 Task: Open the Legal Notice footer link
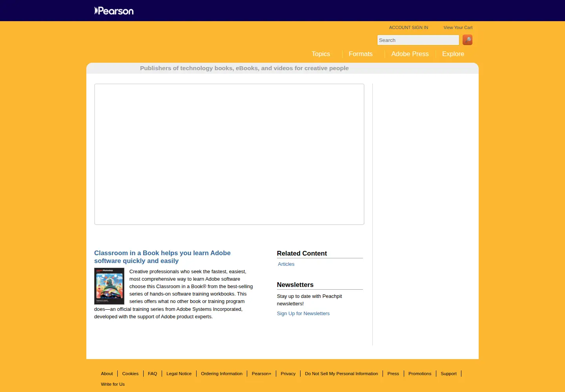point(179,374)
